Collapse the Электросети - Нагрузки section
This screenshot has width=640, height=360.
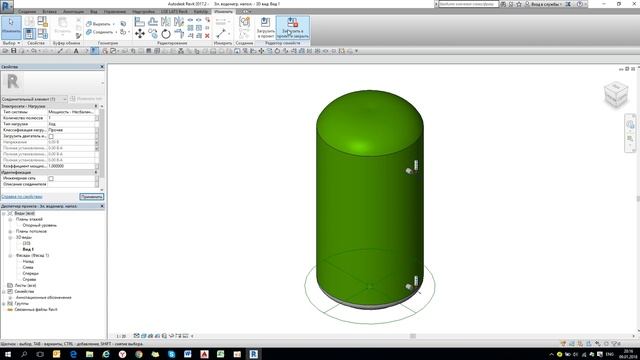point(96,106)
